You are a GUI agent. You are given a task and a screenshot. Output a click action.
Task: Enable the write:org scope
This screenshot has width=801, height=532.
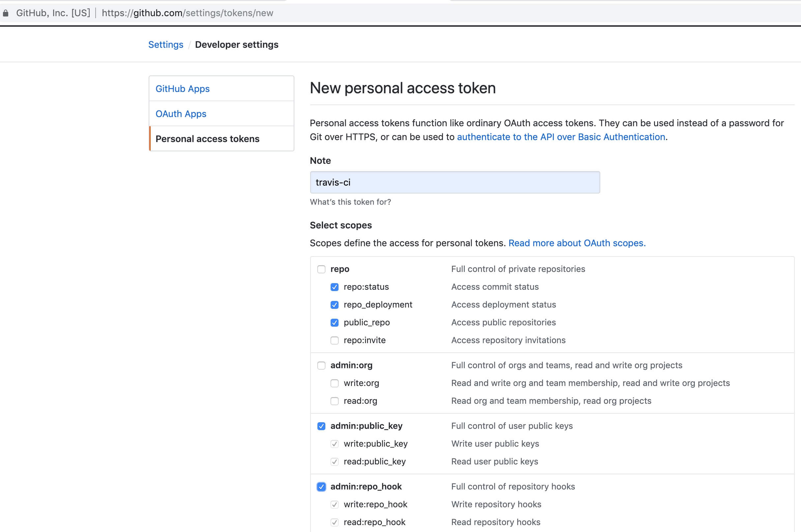click(334, 383)
